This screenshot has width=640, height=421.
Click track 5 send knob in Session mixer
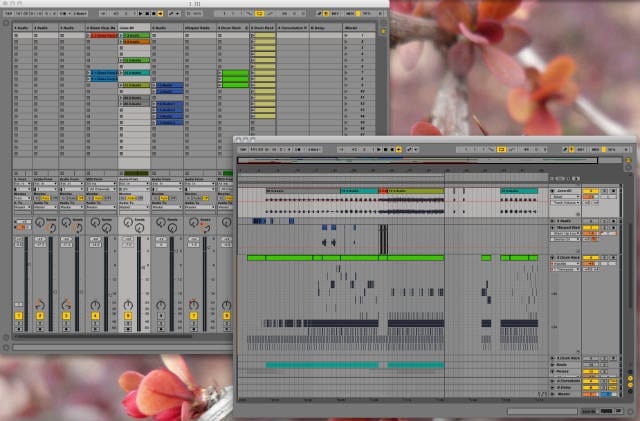128,222
